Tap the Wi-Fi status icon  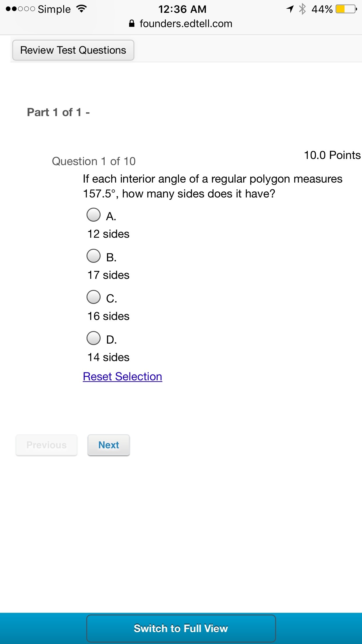click(82, 9)
